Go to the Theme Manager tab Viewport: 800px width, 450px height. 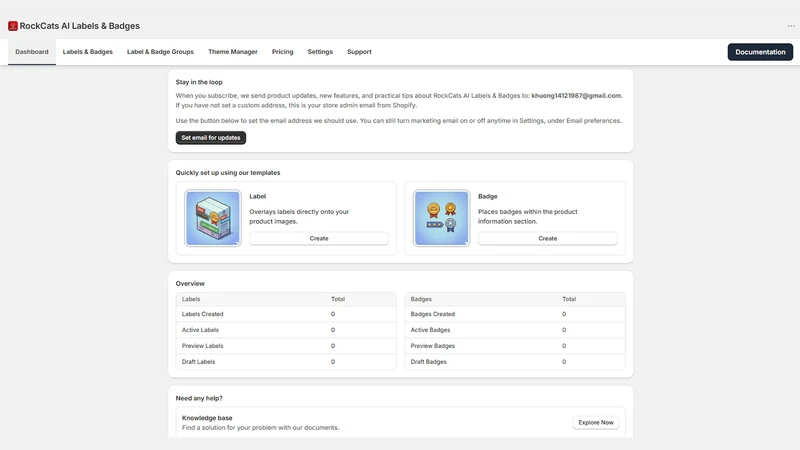[233, 52]
